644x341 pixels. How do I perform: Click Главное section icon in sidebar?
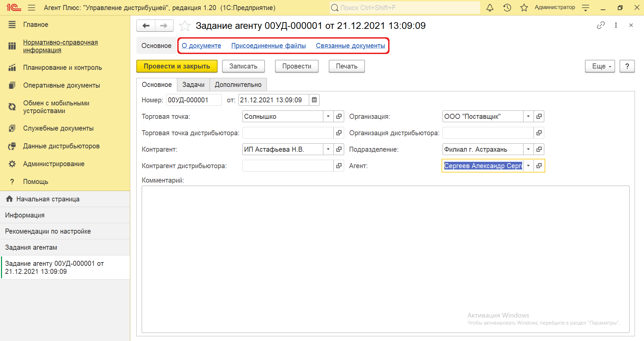(x=12, y=25)
